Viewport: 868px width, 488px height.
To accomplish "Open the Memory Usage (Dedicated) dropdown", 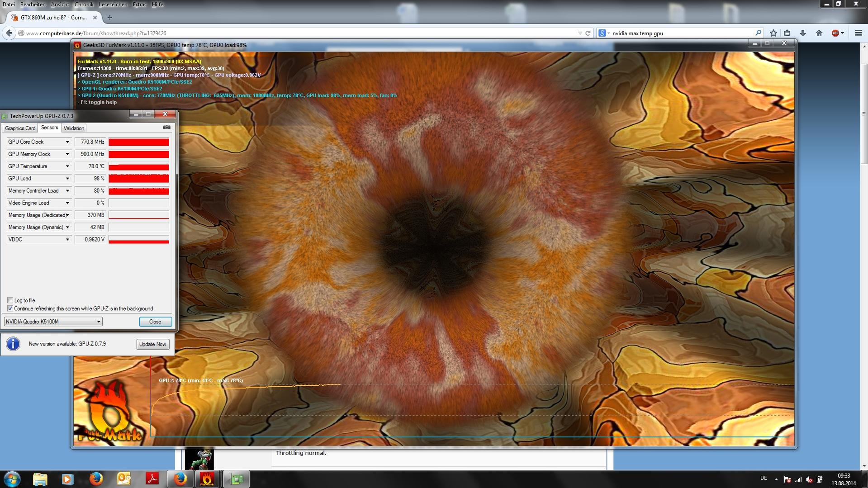I will coord(67,215).
